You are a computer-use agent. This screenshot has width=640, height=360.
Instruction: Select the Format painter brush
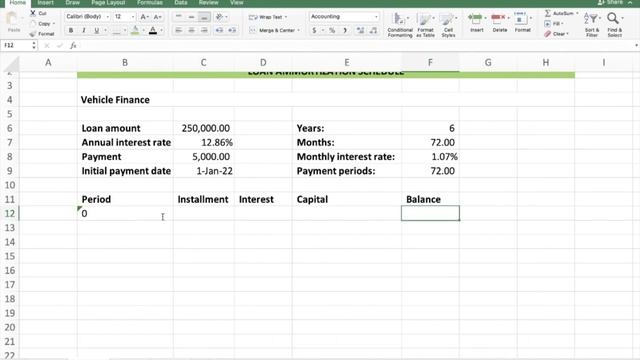[x=33, y=34]
